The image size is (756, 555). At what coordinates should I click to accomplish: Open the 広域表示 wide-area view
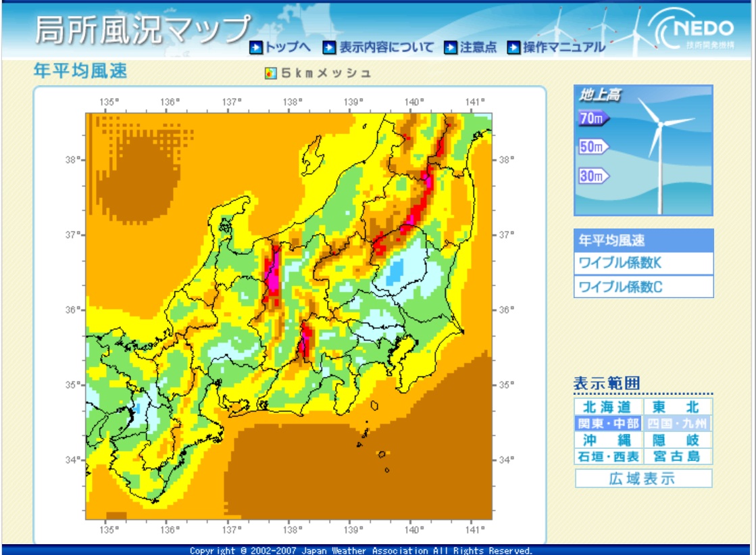coord(643,479)
